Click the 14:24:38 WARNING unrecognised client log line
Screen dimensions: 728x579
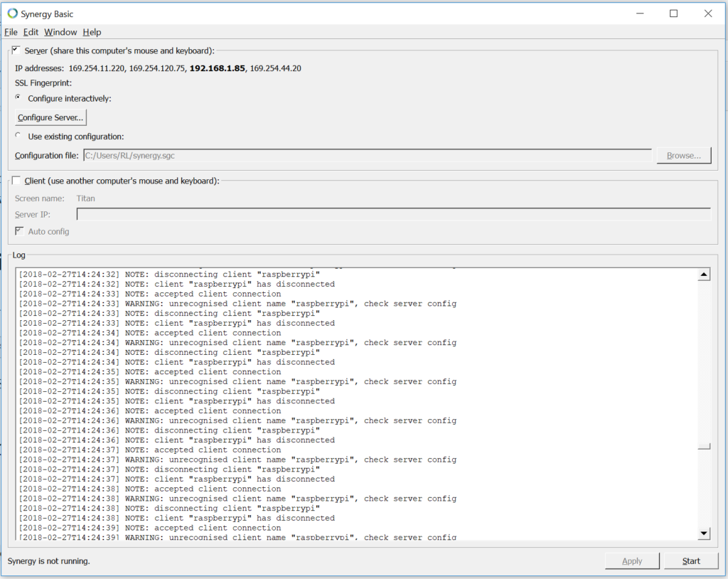[237, 499]
